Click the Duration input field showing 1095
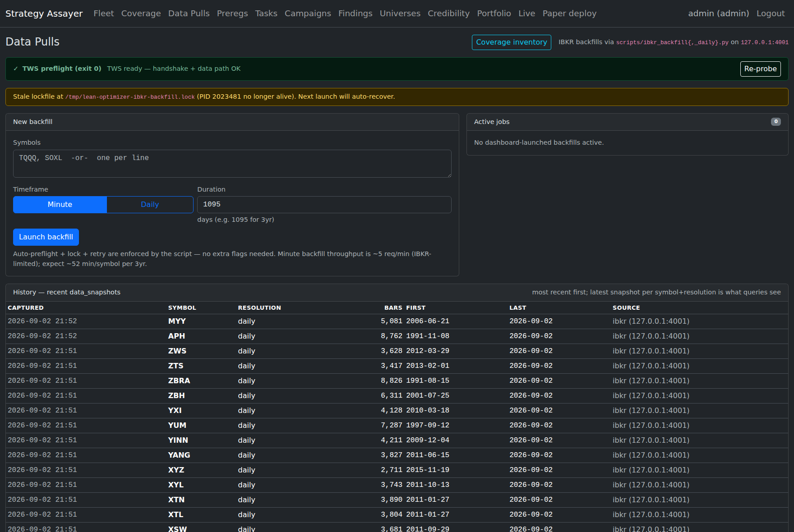794x532 pixels. click(x=324, y=205)
